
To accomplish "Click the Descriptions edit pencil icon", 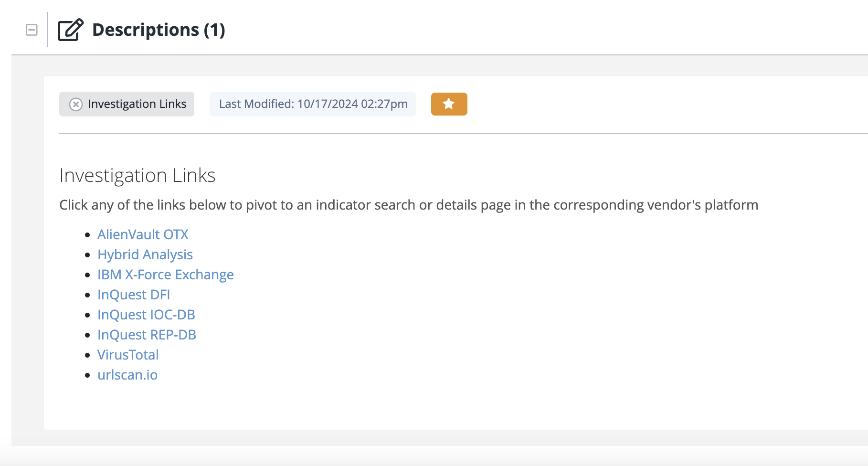I will click(70, 30).
